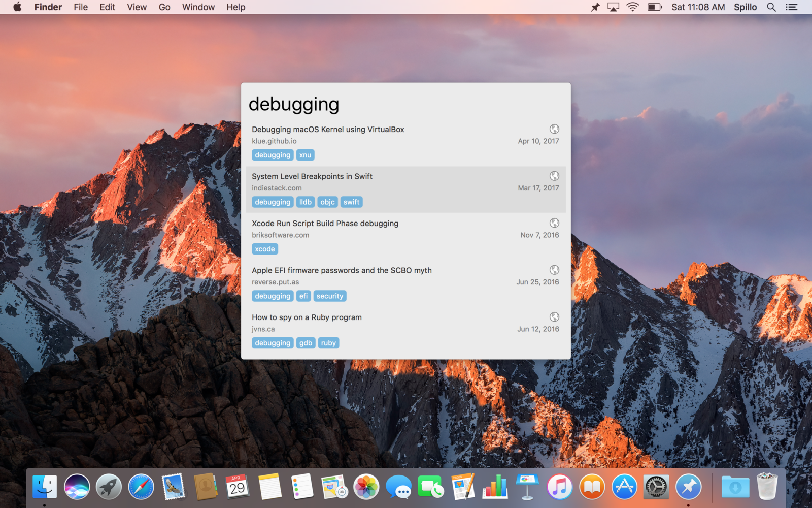Screen dimensions: 812x508
Task: Open the Edit menu
Action: [107, 7]
